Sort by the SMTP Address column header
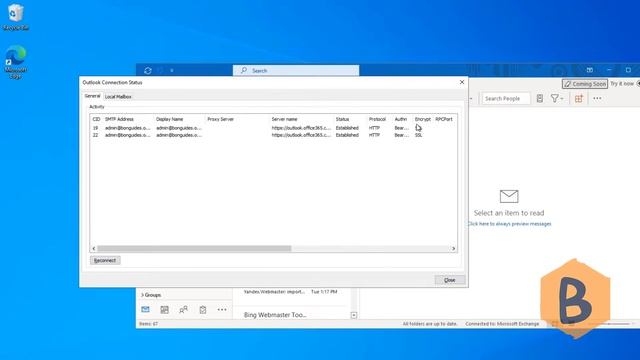 (119, 119)
